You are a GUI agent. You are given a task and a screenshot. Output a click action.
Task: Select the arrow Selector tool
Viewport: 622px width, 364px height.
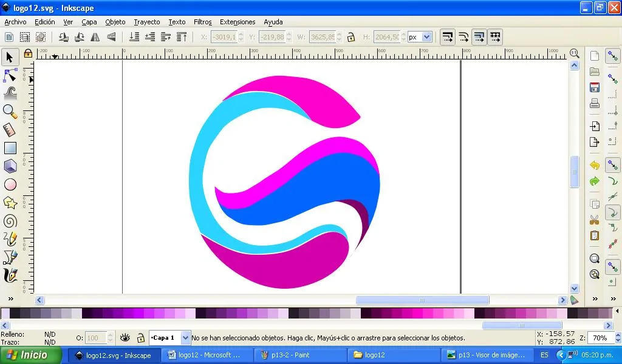pyautogui.click(x=10, y=57)
